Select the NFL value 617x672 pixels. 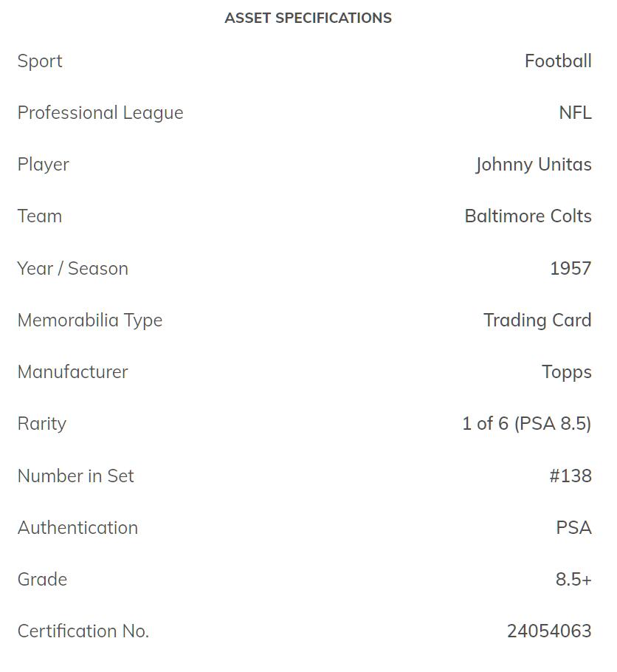tap(575, 113)
